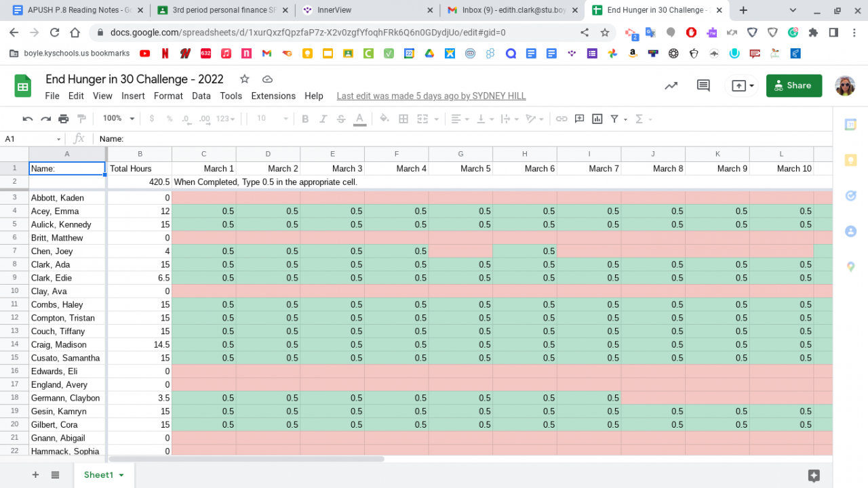Expand the Sheet1 tab options arrow
Screen dimensions: 868x488
pyautogui.click(x=122, y=475)
